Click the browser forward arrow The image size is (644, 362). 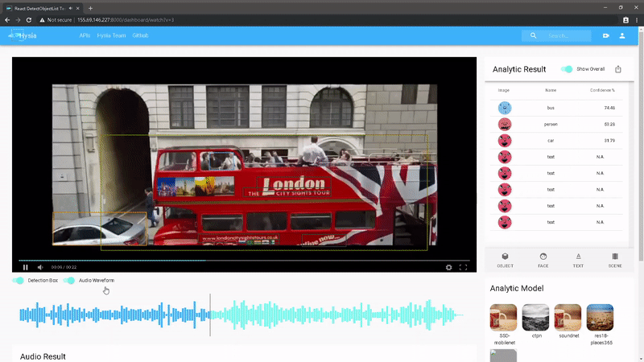[18, 19]
